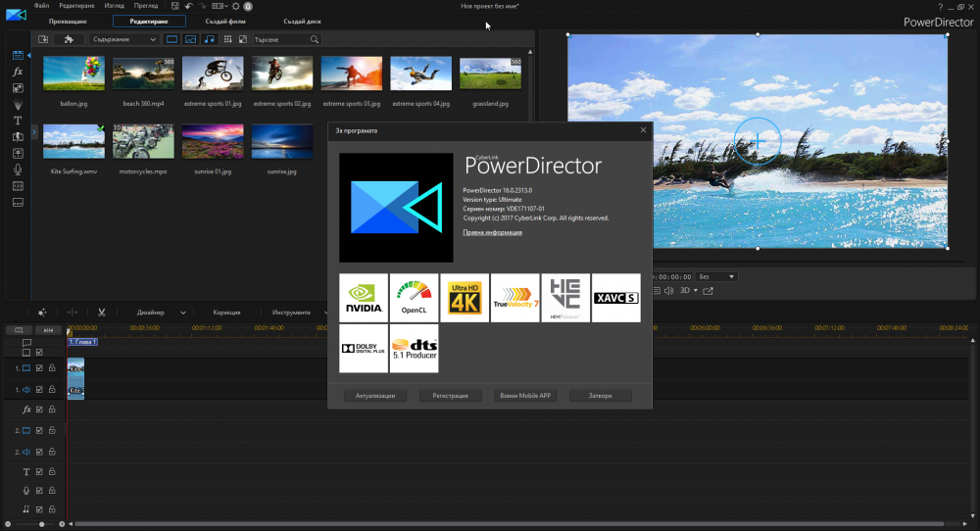Image resolution: width=980 pixels, height=531 pixels.
Task: Open the Voice-Over Recording Room microphone icon in sidebar
Action: 18,169
